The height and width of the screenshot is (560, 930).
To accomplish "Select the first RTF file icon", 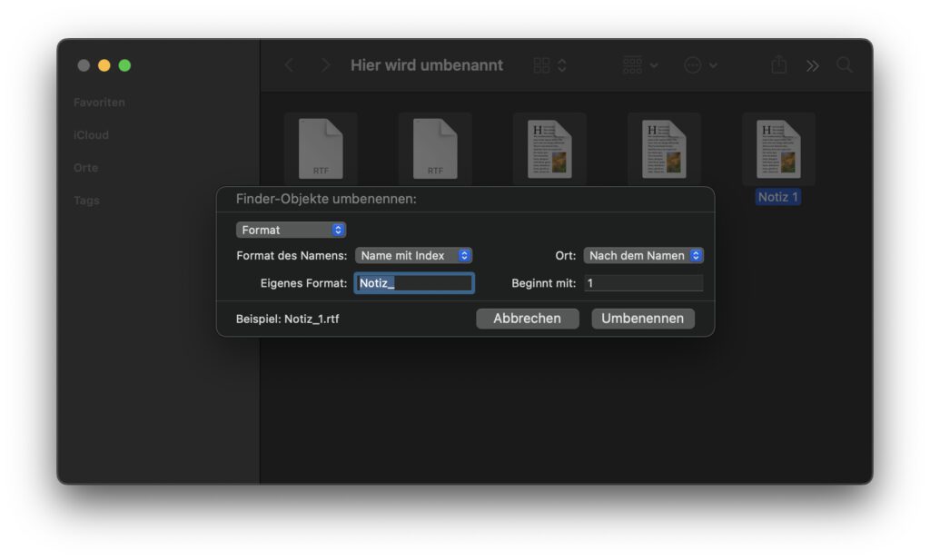I will pos(321,148).
